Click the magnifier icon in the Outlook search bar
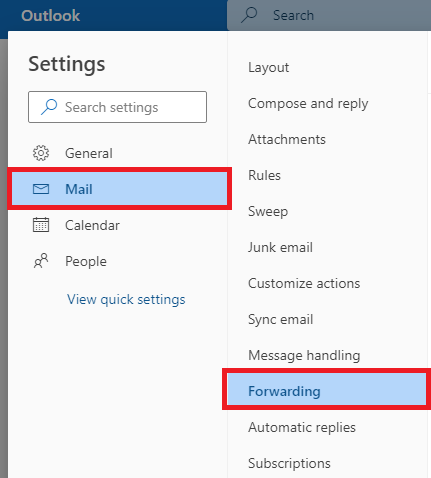Screen dimensions: 431x478 point(249,15)
